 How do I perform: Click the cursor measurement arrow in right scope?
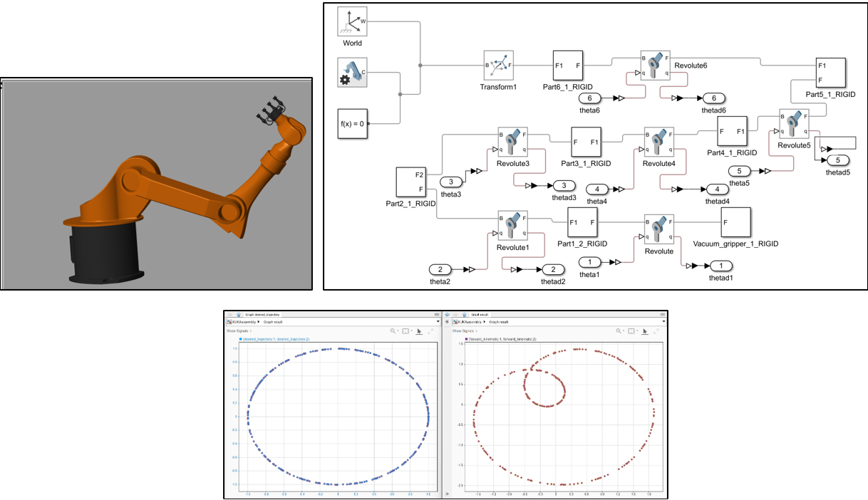[x=645, y=331]
